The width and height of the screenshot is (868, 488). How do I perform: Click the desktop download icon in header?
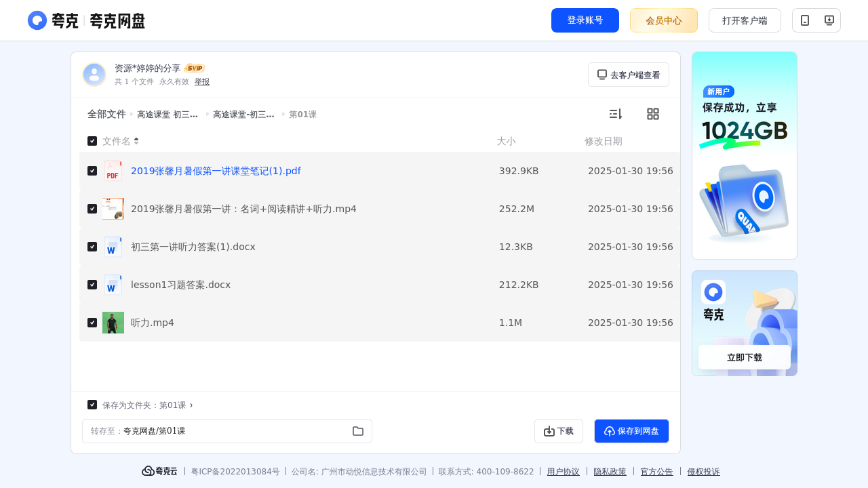point(829,20)
